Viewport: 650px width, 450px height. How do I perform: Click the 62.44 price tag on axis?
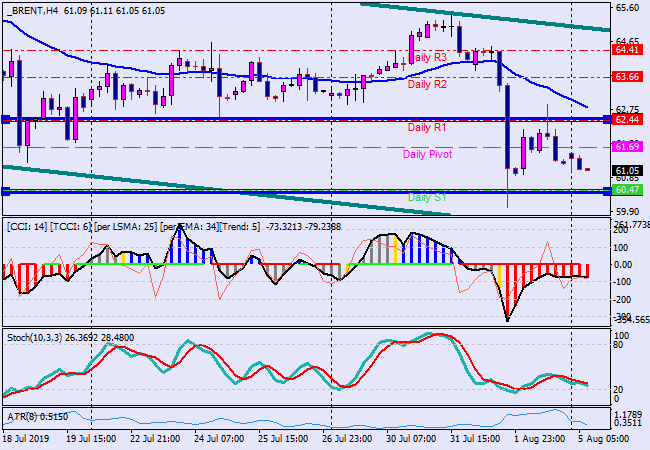coord(627,119)
